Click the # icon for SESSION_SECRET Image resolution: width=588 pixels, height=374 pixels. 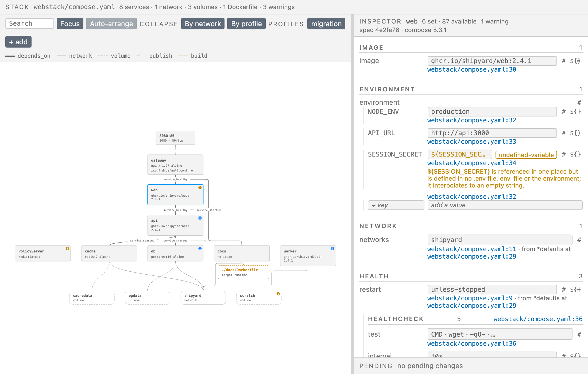[564, 154]
